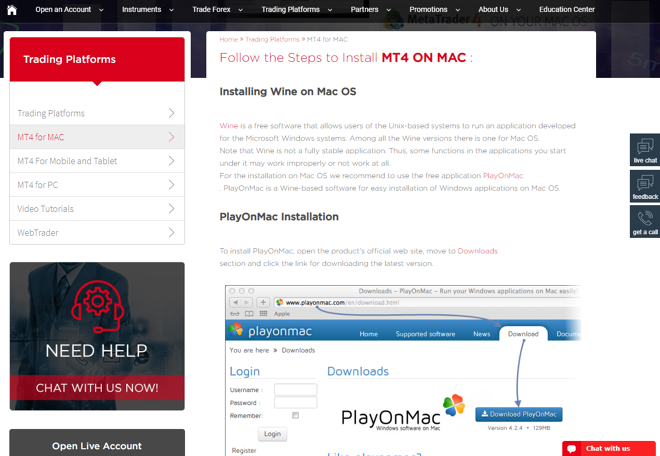Click the chevron next to WebTrader
Viewport: 660px width, 456px height.
click(171, 232)
